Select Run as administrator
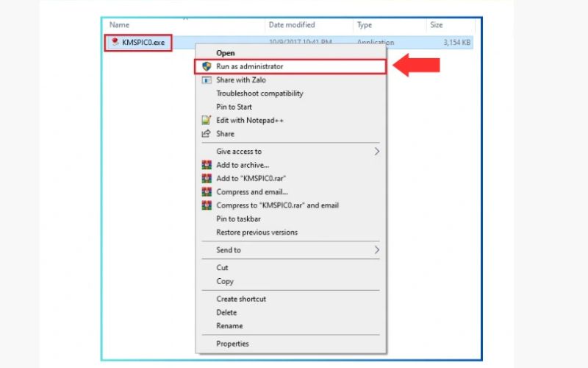 (x=249, y=66)
